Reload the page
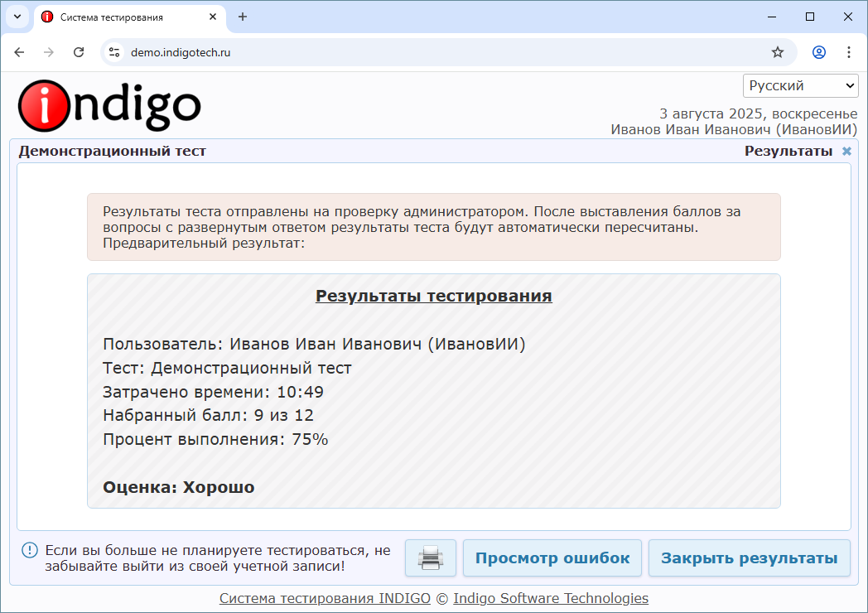This screenshot has width=868, height=613. coord(79,52)
